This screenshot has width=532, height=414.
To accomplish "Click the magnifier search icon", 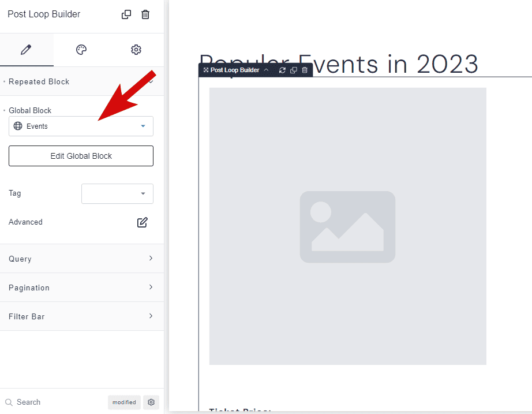I will 9,402.
